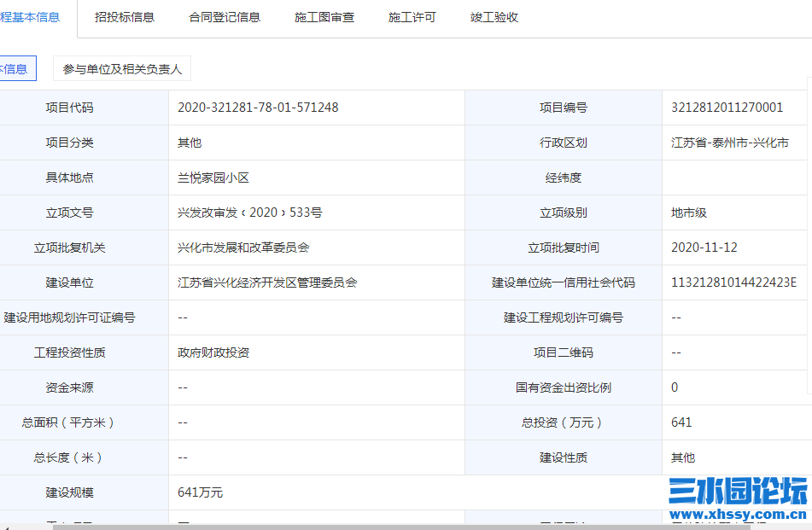
Task: Click 江苏省兴化经济开发区管理委员会 construction unit value
Action: coord(267,282)
